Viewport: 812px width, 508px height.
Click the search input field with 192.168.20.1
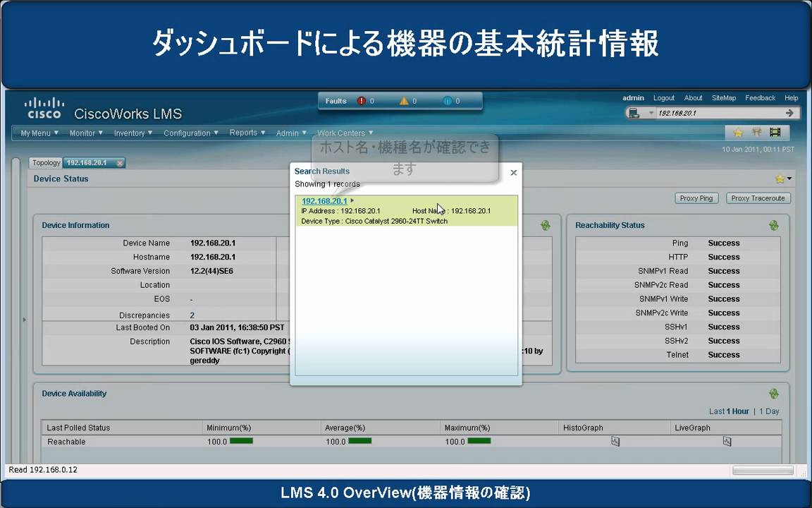[x=719, y=113]
